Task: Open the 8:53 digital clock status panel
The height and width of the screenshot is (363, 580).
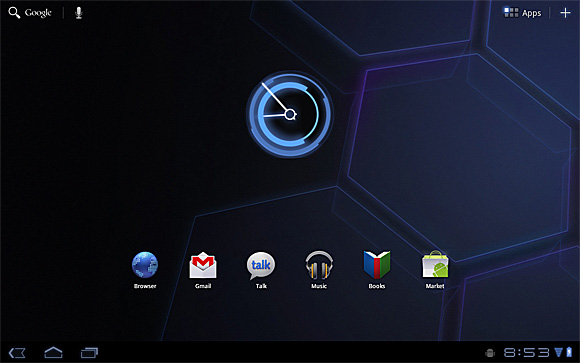Action: (526, 353)
